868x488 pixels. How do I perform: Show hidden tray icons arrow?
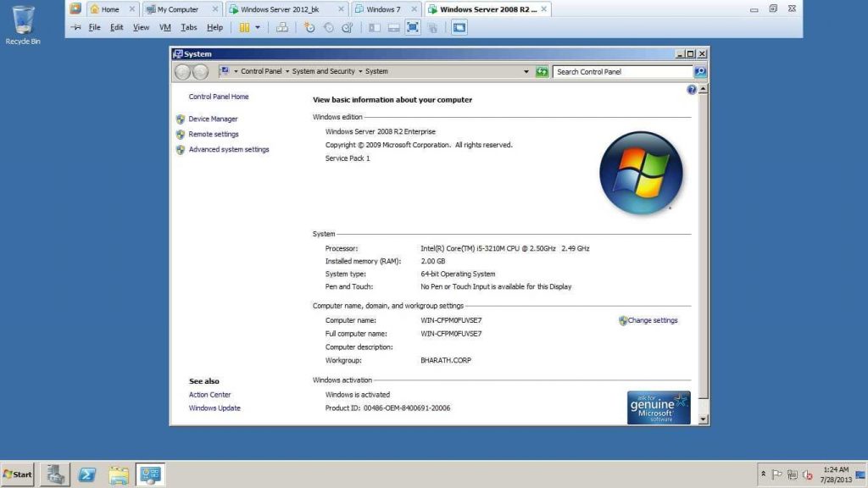(x=764, y=474)
